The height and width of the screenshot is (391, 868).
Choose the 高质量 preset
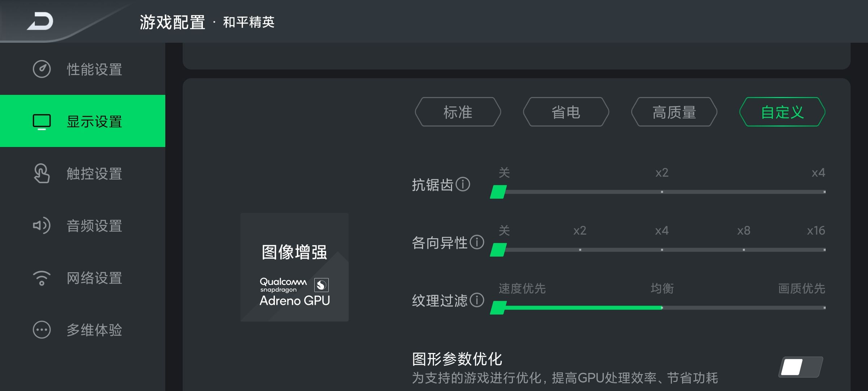[674, 112]
